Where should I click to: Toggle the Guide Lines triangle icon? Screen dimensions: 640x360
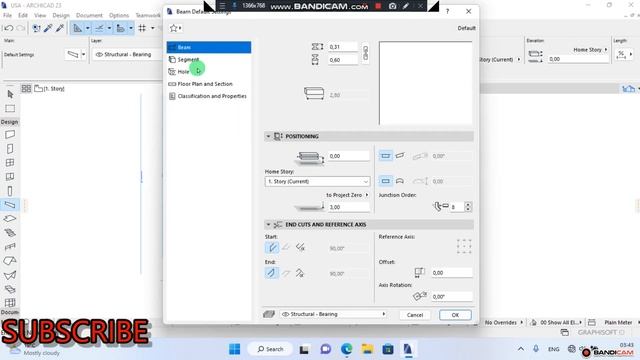tap(77, 28)
